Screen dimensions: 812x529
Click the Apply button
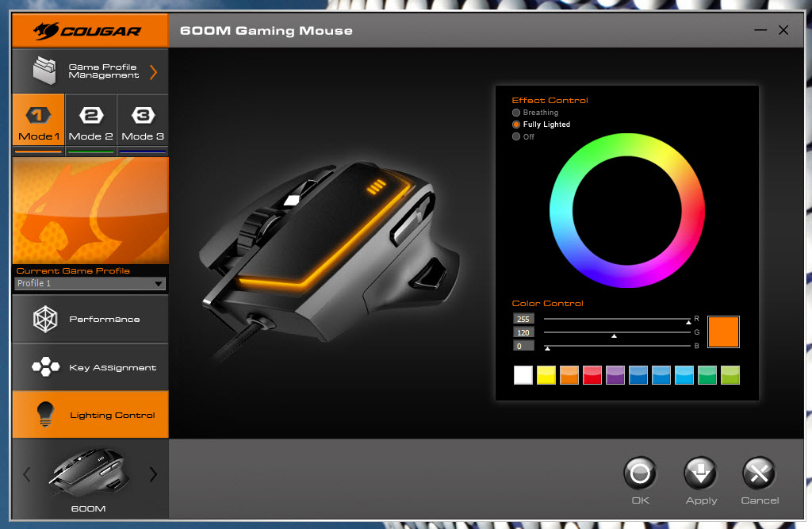[701, 473]
